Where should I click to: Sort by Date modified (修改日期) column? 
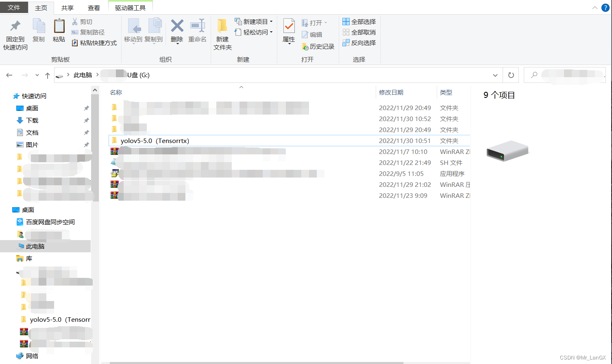point(391,93)
